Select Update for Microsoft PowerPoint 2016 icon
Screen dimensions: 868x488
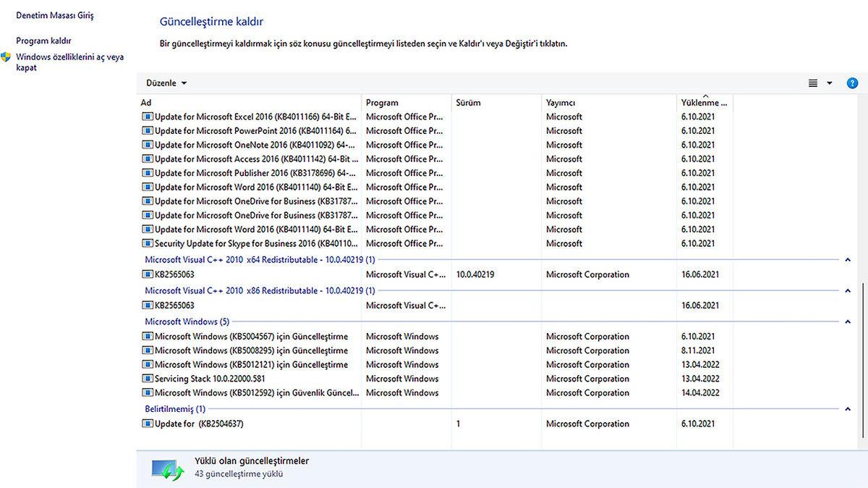(147, 130)
